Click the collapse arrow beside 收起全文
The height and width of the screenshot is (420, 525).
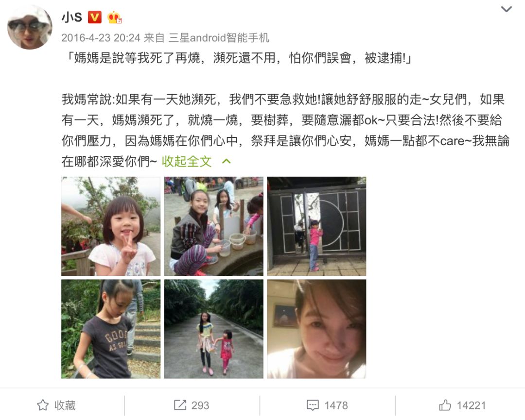click(x=227, y=162)
